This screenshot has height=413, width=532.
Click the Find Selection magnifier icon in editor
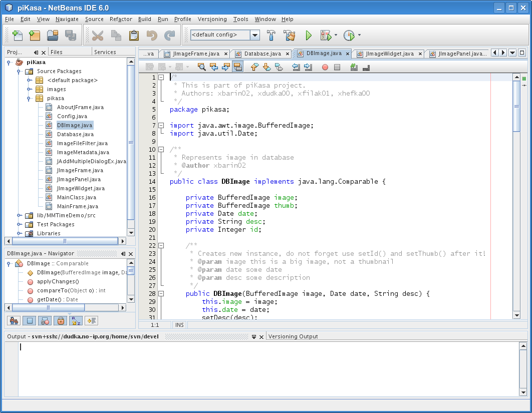[x=201, y=67]
